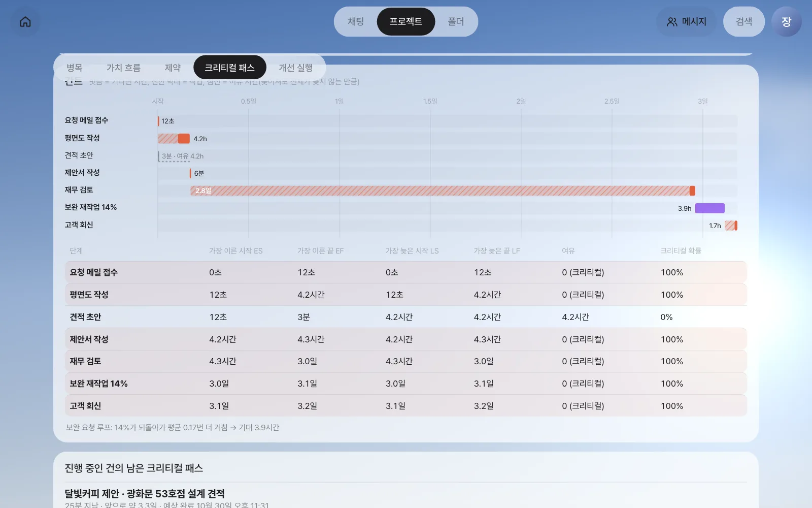Click the 가장 이른 끝 EF column header
The image size is (812, 508).
pyautogui.click(x=320, y=251)
